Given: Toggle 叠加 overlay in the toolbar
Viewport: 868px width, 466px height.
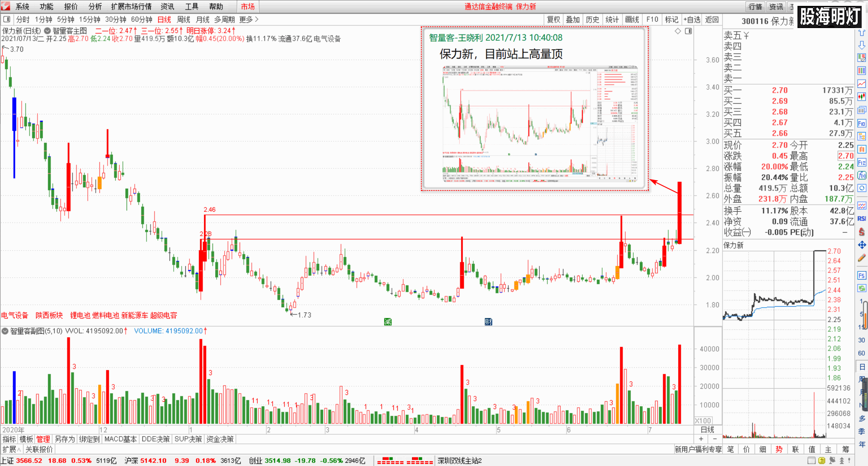Looking at the screenshot, I should [x=573, y=19].
